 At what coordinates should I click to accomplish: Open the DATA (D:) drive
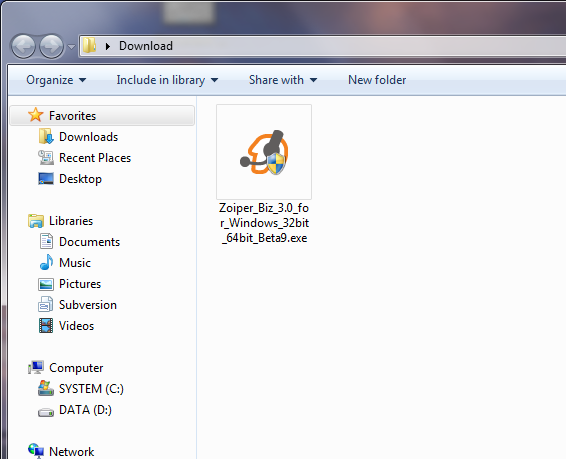[x=85, y=410]
